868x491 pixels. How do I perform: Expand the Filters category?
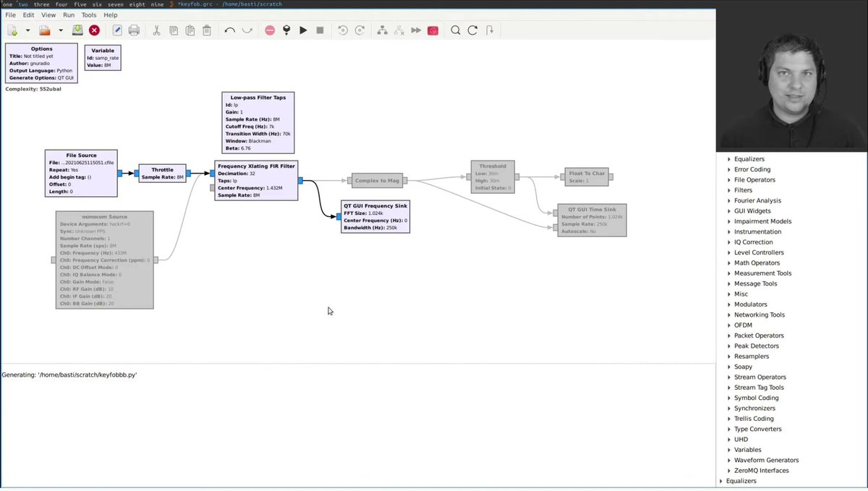(729, 190)
